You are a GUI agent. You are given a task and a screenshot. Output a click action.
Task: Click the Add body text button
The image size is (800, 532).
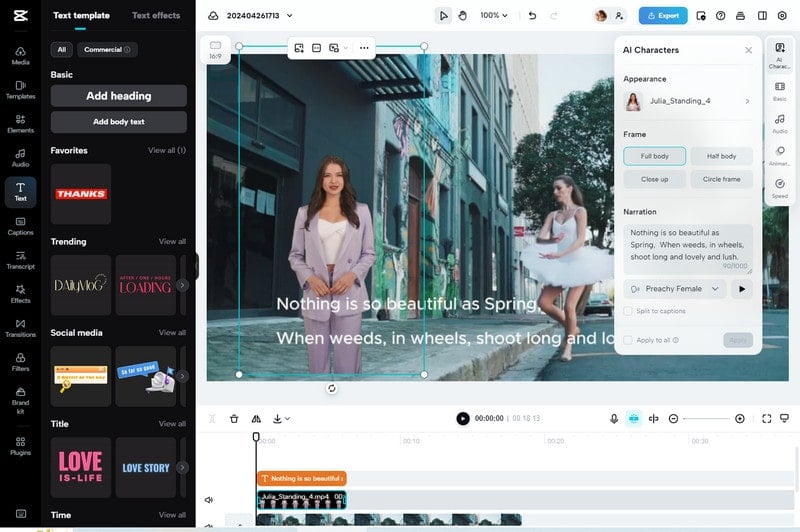pyautogui.click(x=119, y=122)
